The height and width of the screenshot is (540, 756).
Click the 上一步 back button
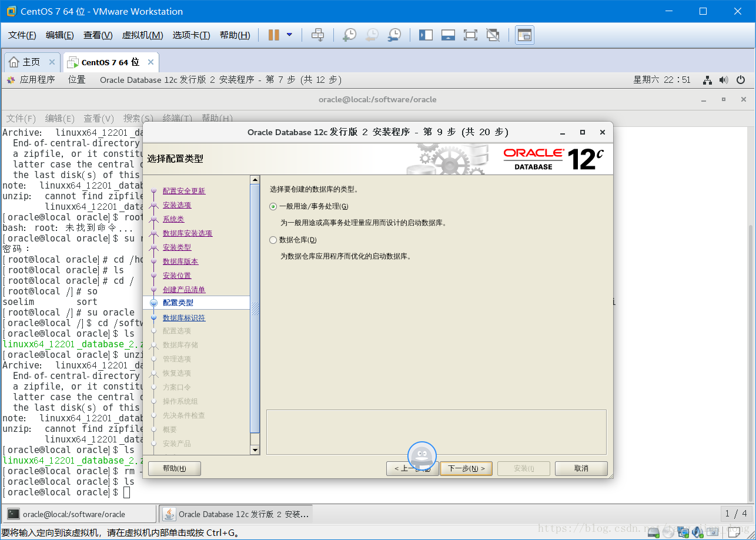(412, 468)
